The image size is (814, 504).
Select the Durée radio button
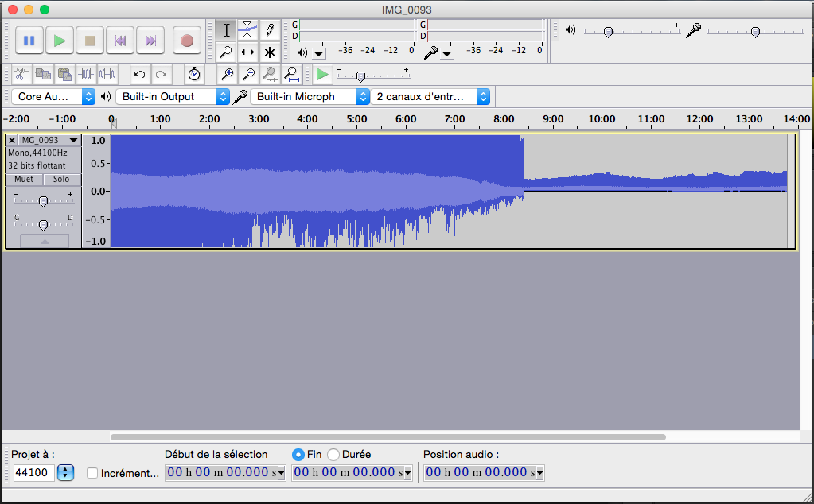click(x=334, y=455)
